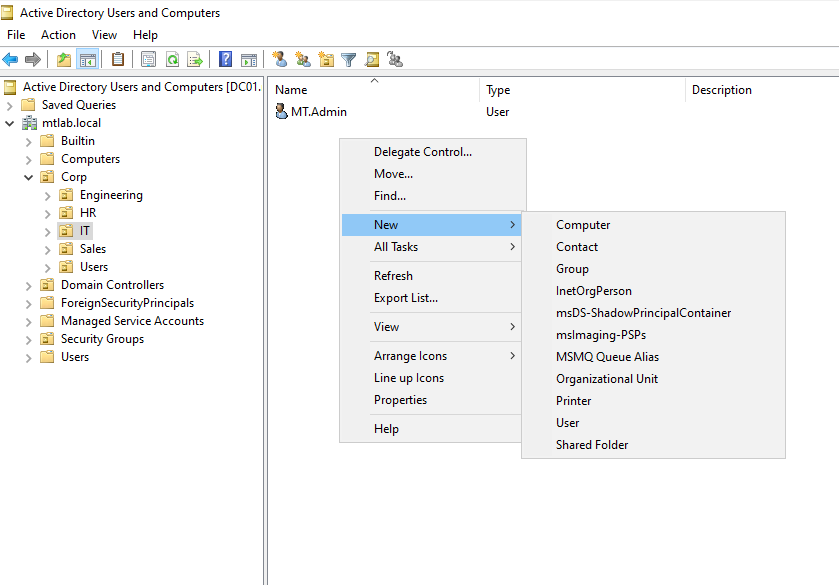
Task: Click the Managed Service Accounts folder icon
Action: coord(47,321)
